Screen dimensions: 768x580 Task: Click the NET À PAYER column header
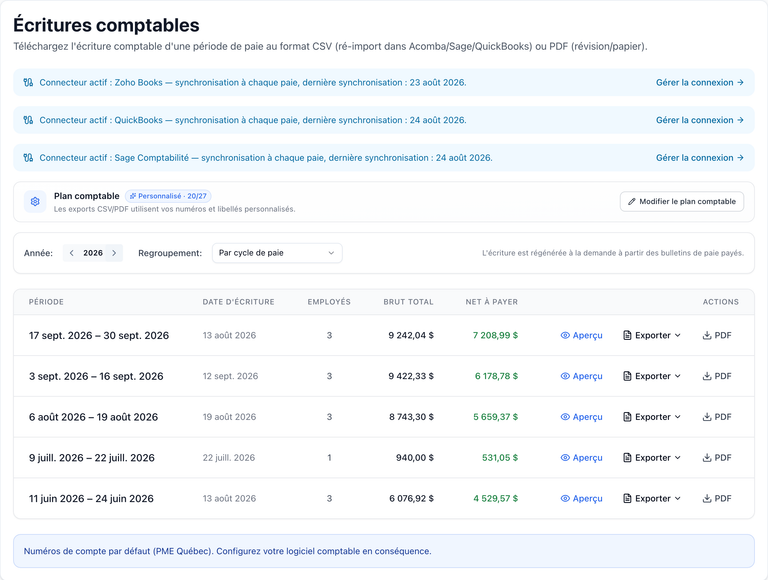[x=492, y=302]
